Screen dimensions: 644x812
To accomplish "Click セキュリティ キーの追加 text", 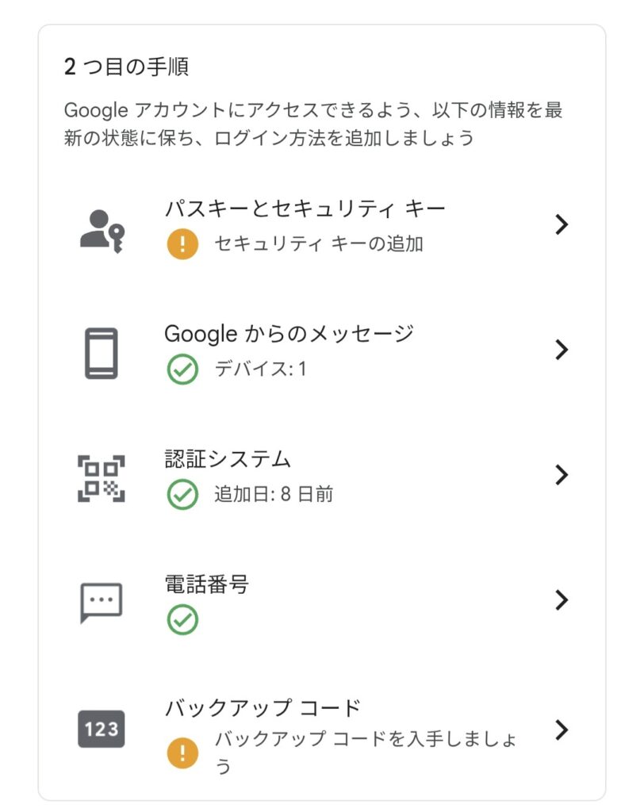I will click(x=319, y=243).
